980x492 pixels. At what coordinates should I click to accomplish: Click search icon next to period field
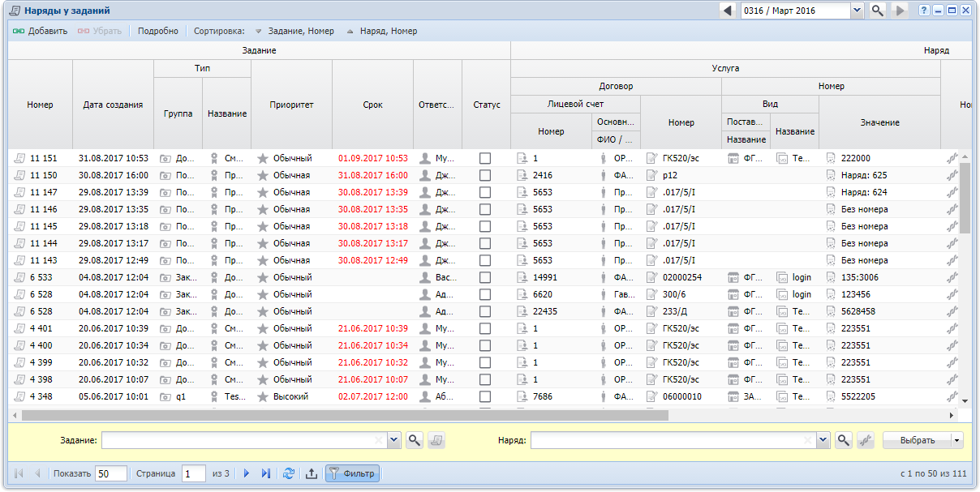[x=878, y=11]
